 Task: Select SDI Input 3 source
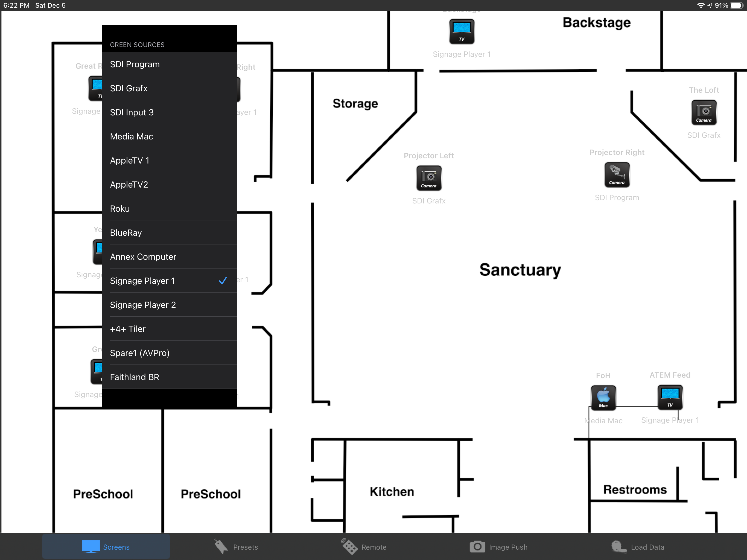click(x=170, y=112)
